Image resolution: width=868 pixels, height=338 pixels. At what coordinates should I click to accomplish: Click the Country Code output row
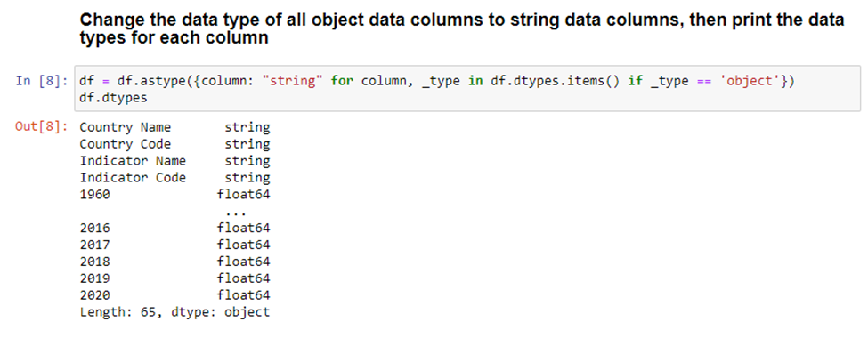pos(174,144)
